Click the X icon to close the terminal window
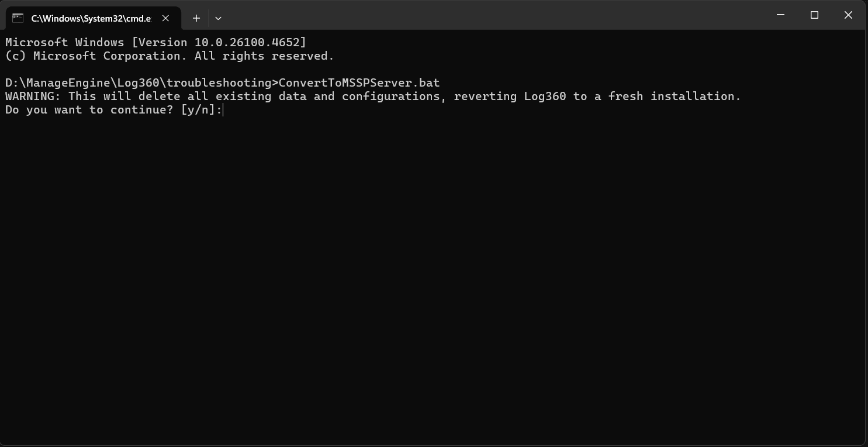The image size is (868, 447). [848, 15]
